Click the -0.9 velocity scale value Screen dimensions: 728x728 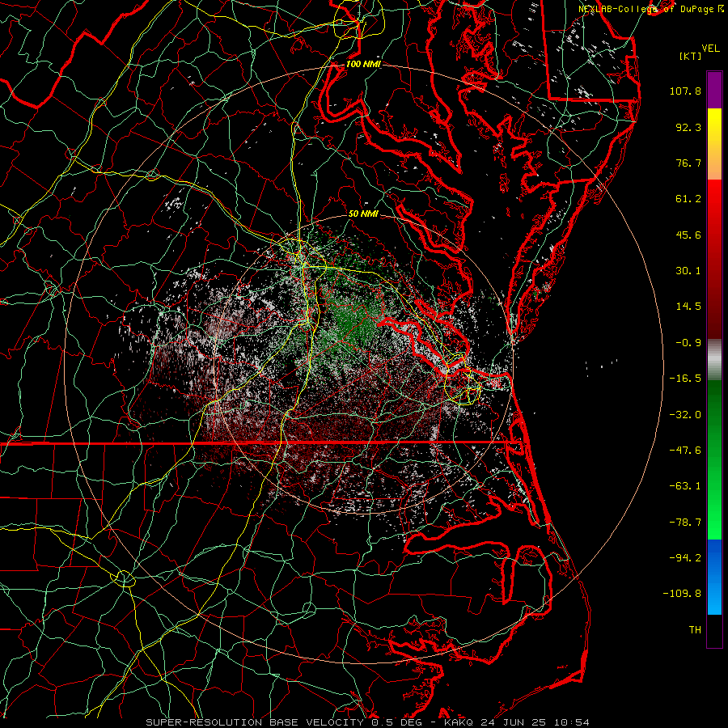688,343
